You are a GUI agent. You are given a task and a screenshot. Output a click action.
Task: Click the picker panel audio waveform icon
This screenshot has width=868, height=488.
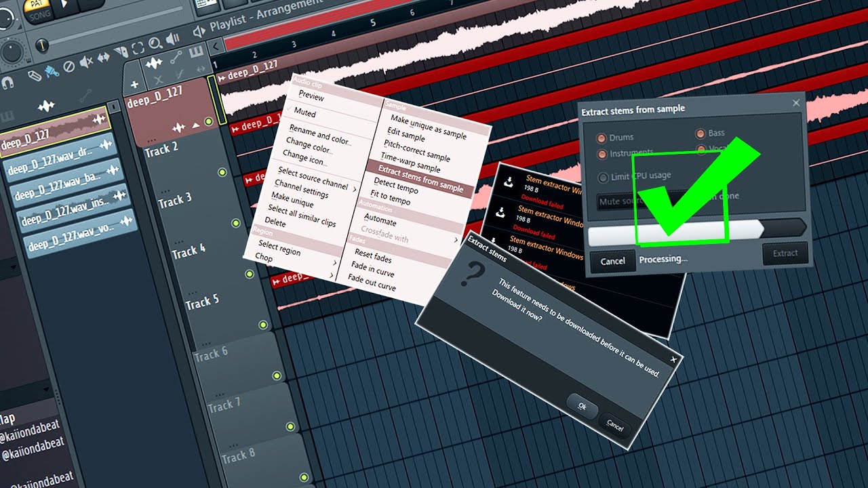tap(46, 106)
